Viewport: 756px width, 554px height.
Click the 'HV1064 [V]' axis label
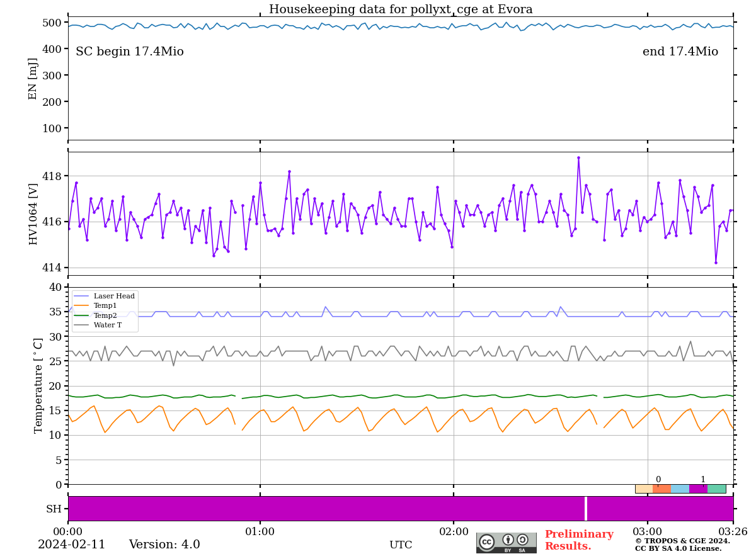coord(33,214)
